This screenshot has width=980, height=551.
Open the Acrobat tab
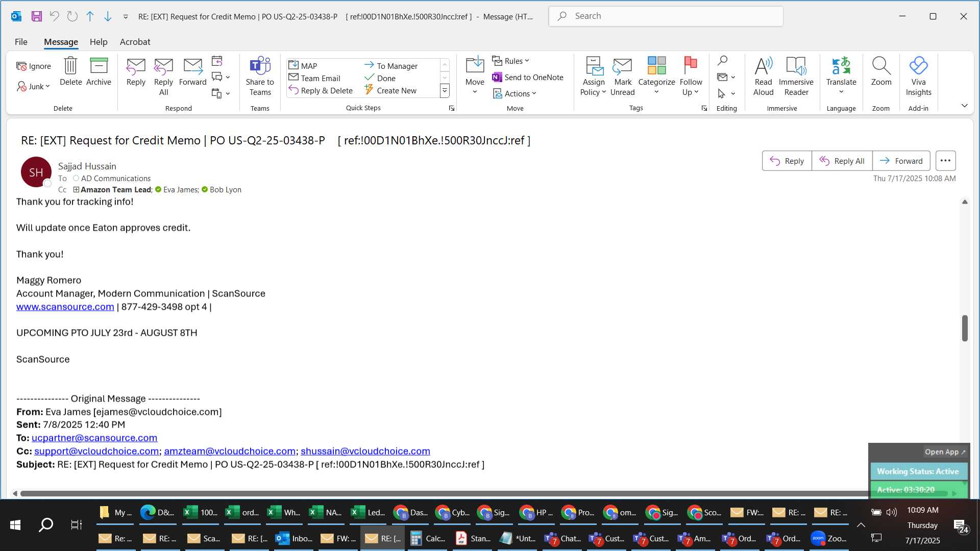click(135, 42)
